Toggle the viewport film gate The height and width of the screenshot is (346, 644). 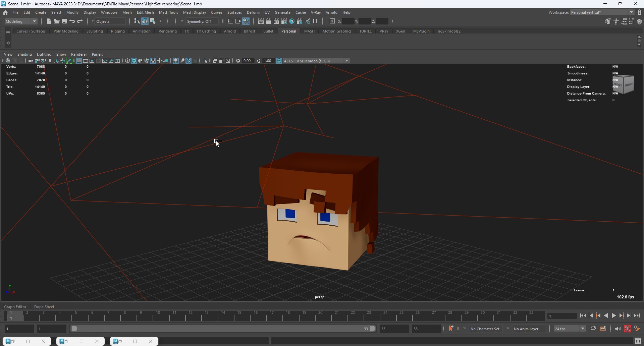(x=86, y=61)
